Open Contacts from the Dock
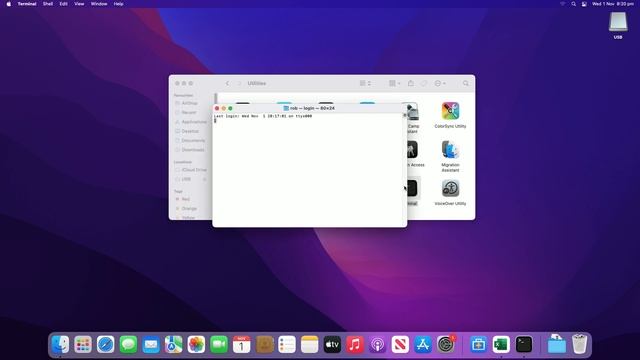 coord(264,344)
